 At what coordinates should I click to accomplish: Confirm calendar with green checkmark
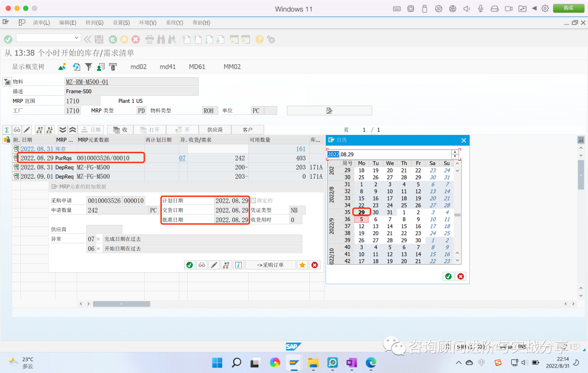pyautogui.click(x=448, y=276)
